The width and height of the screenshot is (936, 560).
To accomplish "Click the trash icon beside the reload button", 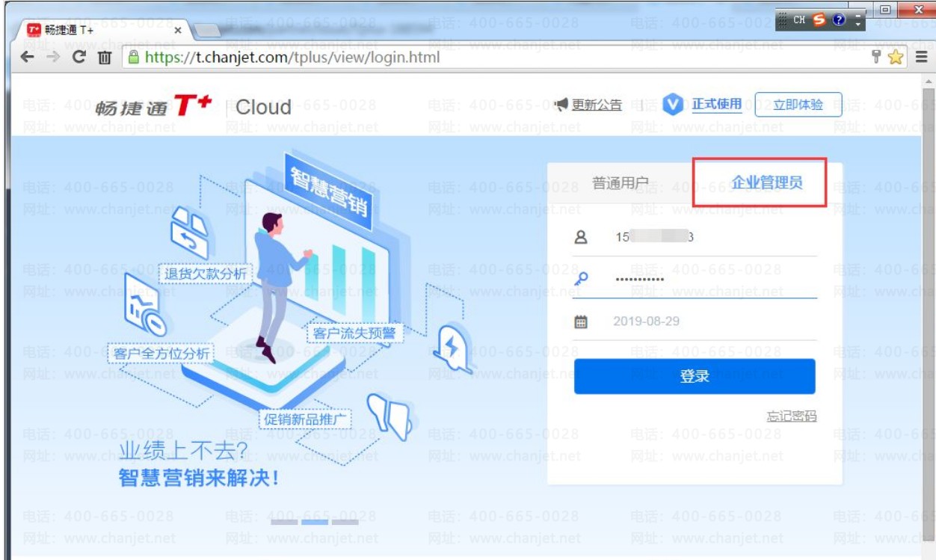I will [x=105, y=58].
